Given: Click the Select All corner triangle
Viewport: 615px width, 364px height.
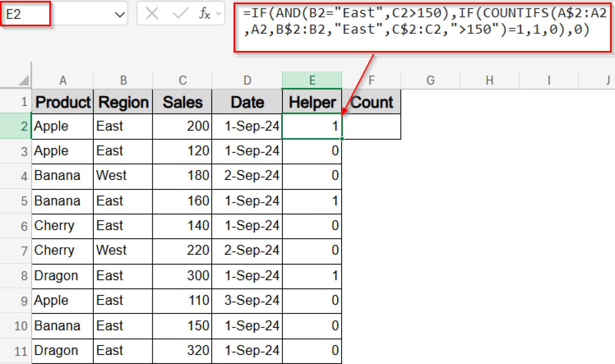Looking at the screenshot, I should point(24,80).
